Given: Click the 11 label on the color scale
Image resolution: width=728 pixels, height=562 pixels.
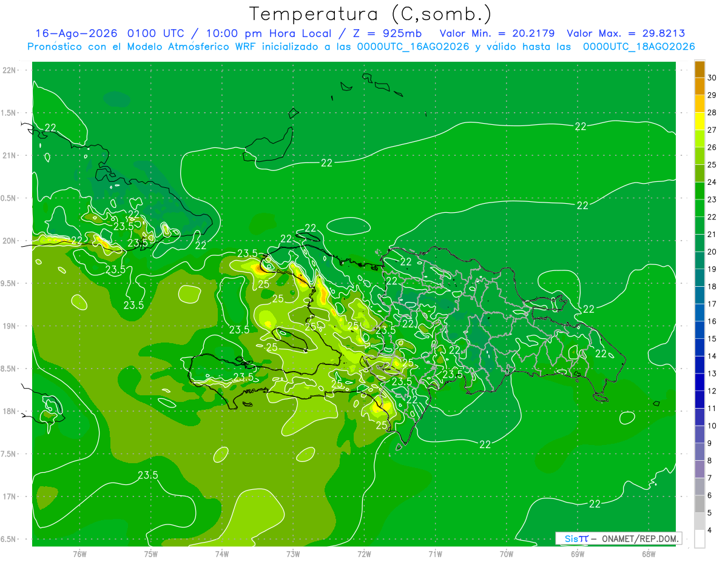Looking at the screenshot, I should coord(712,409).
